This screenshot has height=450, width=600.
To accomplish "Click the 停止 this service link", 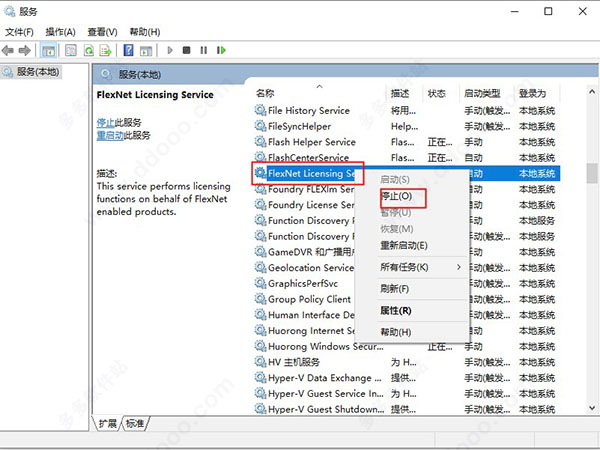I will click(106, 122).
